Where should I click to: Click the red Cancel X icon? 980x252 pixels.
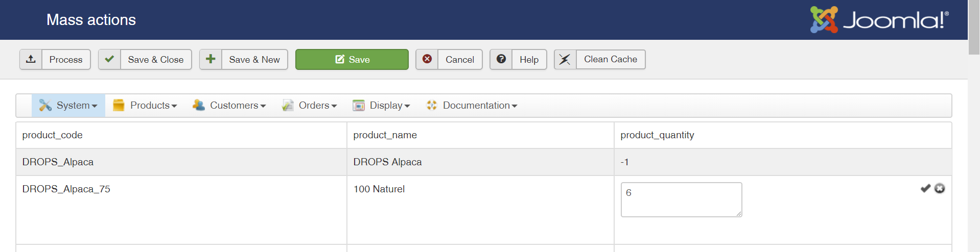pos(427,59)
